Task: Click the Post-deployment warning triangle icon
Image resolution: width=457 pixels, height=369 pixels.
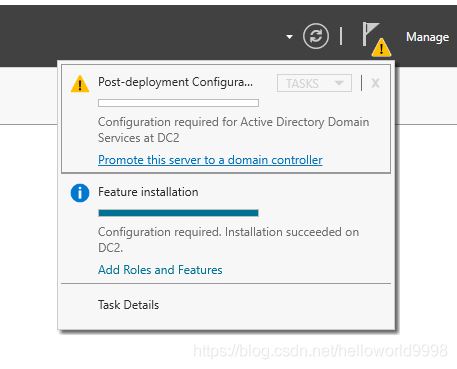Action: point(80,84)
